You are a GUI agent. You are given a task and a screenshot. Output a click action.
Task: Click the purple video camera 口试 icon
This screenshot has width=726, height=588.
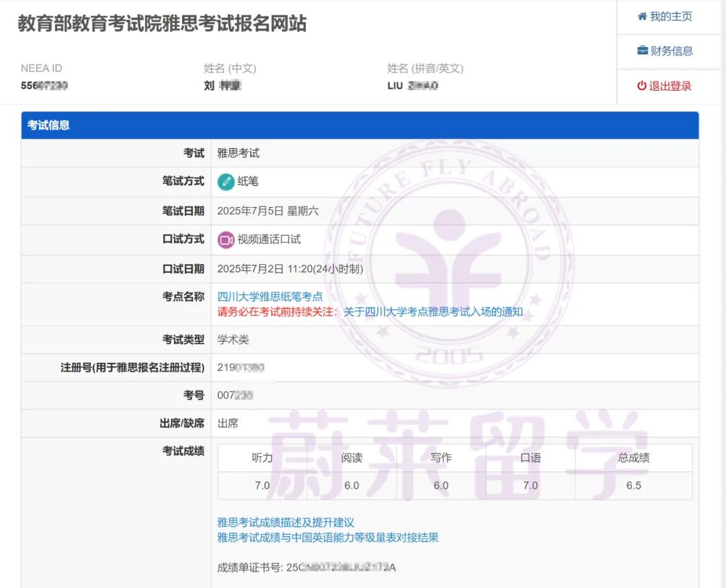click(x=226, y=240)
